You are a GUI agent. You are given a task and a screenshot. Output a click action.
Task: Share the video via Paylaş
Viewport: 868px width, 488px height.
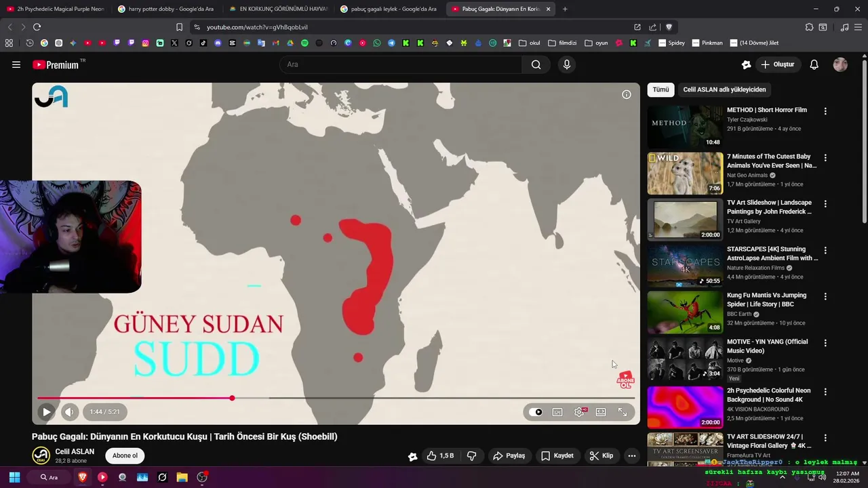(x=509, y=455)
